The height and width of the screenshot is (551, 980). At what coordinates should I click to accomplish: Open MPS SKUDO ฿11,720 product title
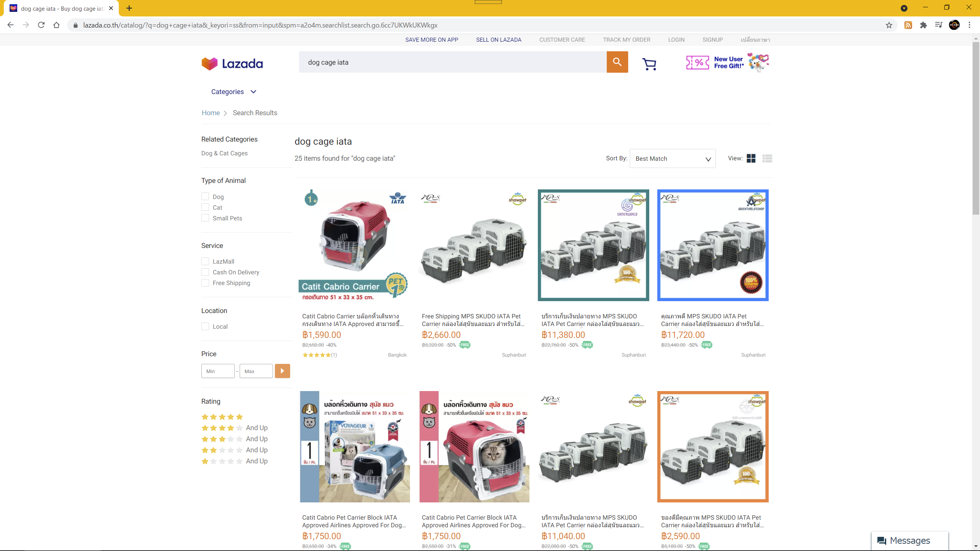click(712, 320)
